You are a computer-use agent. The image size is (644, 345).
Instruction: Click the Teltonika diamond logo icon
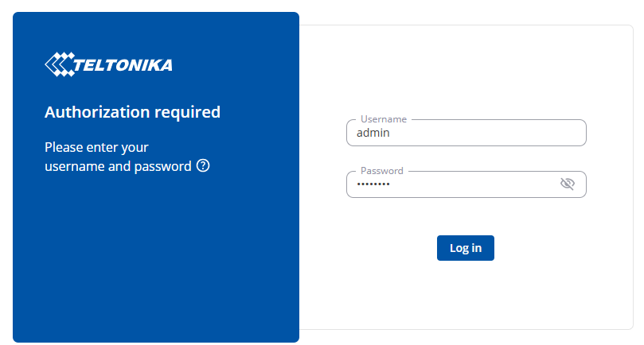(59, 64)
